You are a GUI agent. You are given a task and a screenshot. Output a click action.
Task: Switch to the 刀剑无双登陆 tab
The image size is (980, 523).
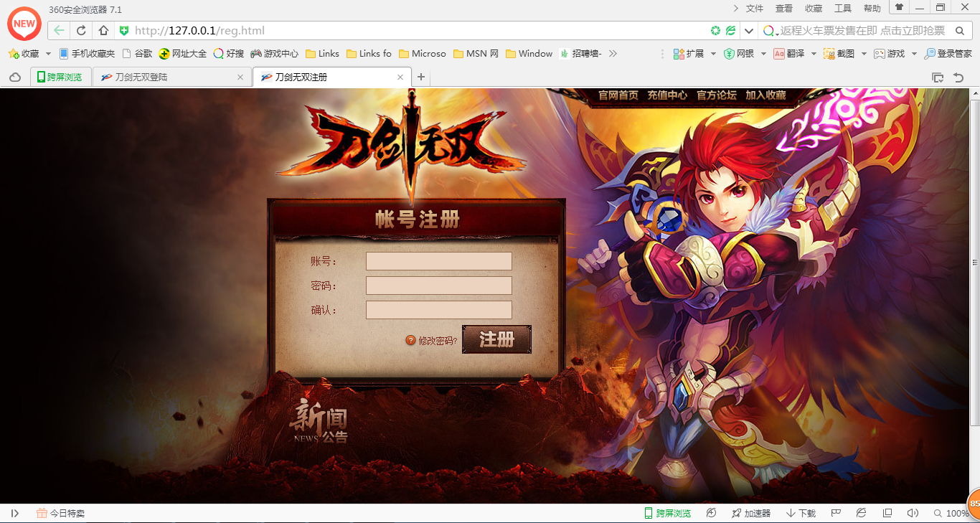172,77
